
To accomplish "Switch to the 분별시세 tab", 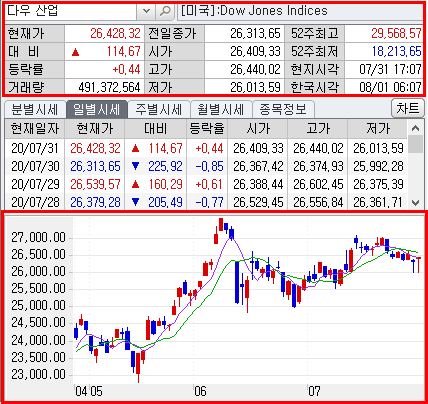I will click(x=35, y=109).
